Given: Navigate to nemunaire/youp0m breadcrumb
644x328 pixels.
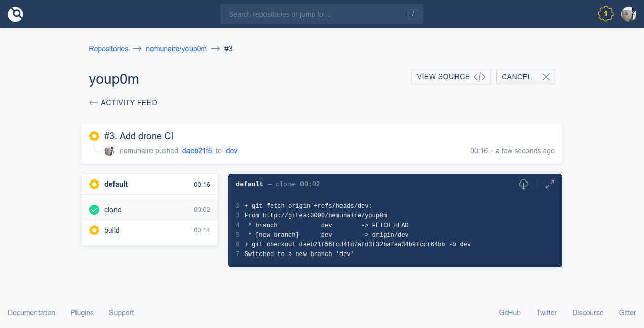Looking at the screenshot, I should 176,49.
